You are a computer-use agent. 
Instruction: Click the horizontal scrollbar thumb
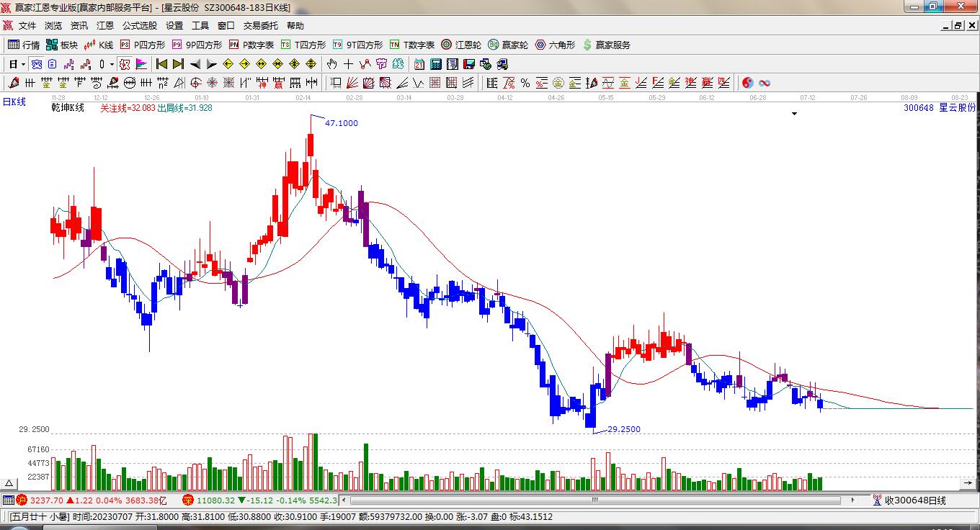coord(595,500)
